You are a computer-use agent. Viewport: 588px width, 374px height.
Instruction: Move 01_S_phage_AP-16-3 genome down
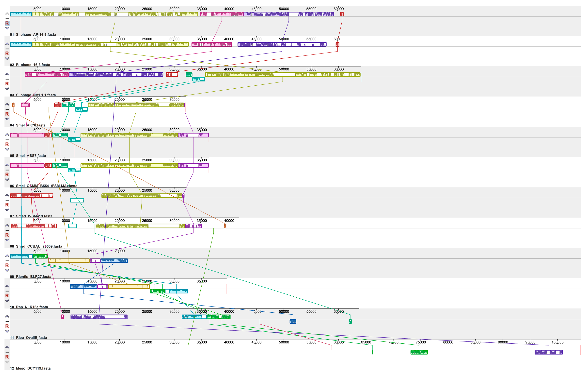pyautogui.click(x=7, y=28)
